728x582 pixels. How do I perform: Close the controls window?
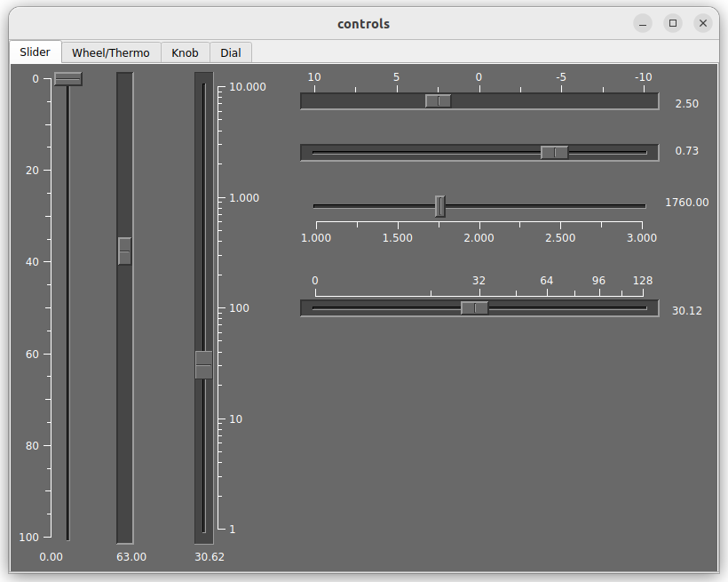point(703,23)
